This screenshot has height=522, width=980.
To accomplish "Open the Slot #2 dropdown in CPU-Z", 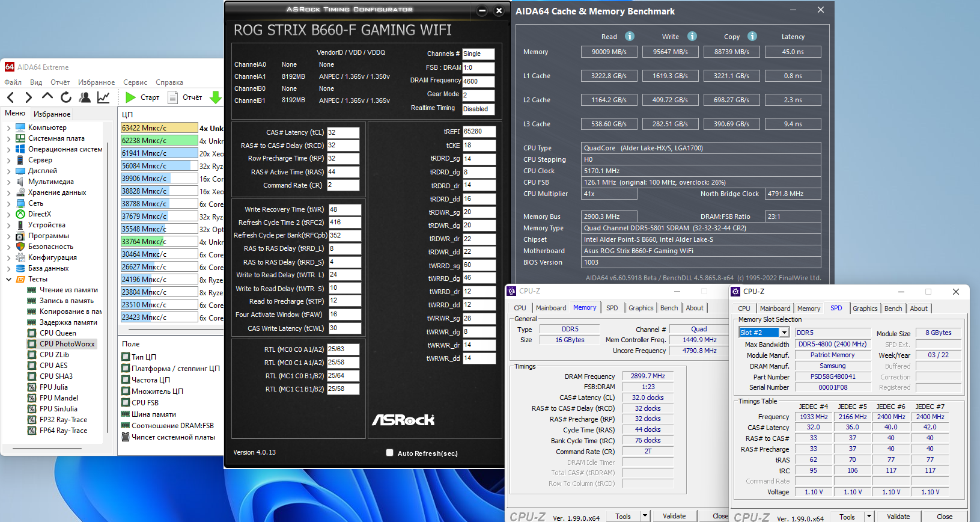I will pos(784,333).
